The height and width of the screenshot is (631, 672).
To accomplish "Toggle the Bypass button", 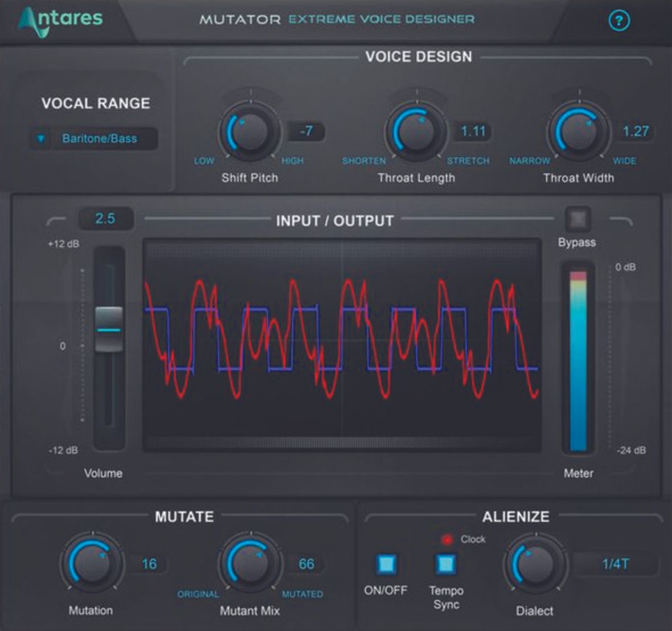I will click(x=577, y=218).
